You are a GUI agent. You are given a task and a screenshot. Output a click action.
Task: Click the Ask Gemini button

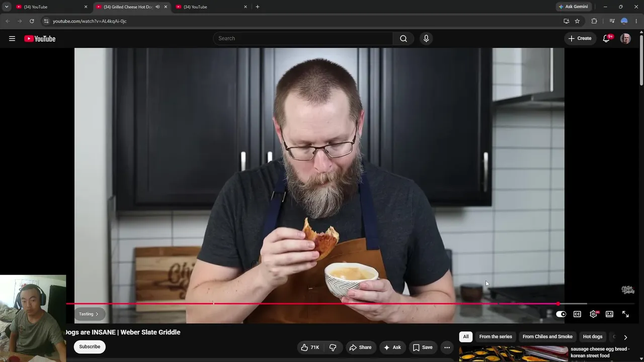click(573, 7)
